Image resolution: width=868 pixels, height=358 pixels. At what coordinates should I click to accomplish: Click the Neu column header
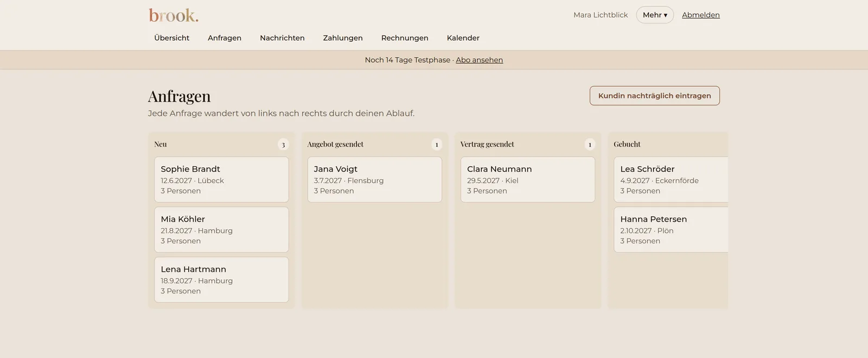click(x=161, y=145)
